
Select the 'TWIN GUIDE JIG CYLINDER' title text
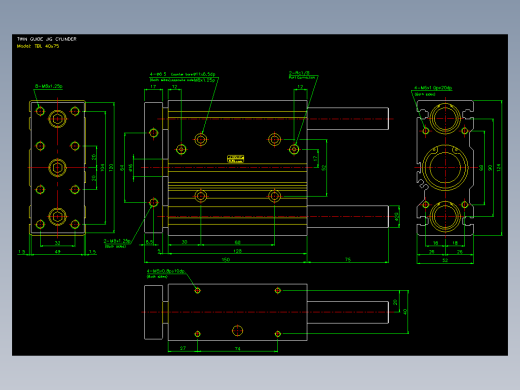point(47,39)
